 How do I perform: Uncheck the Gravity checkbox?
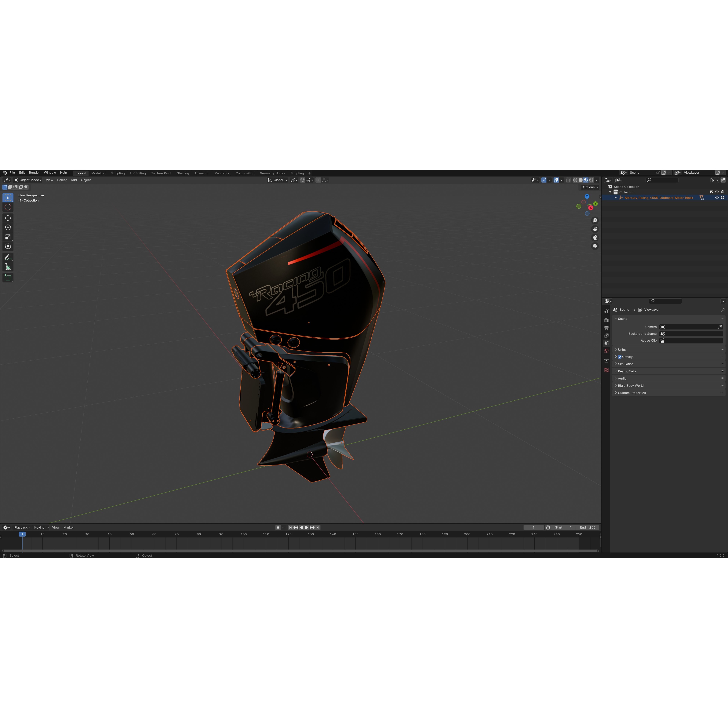pos(620,357)
